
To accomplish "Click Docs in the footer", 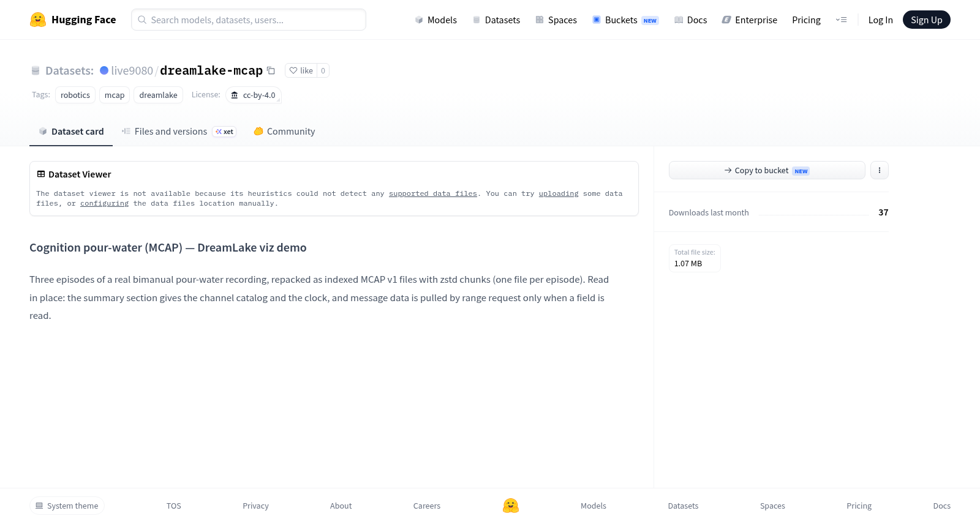I will [941, 506].
